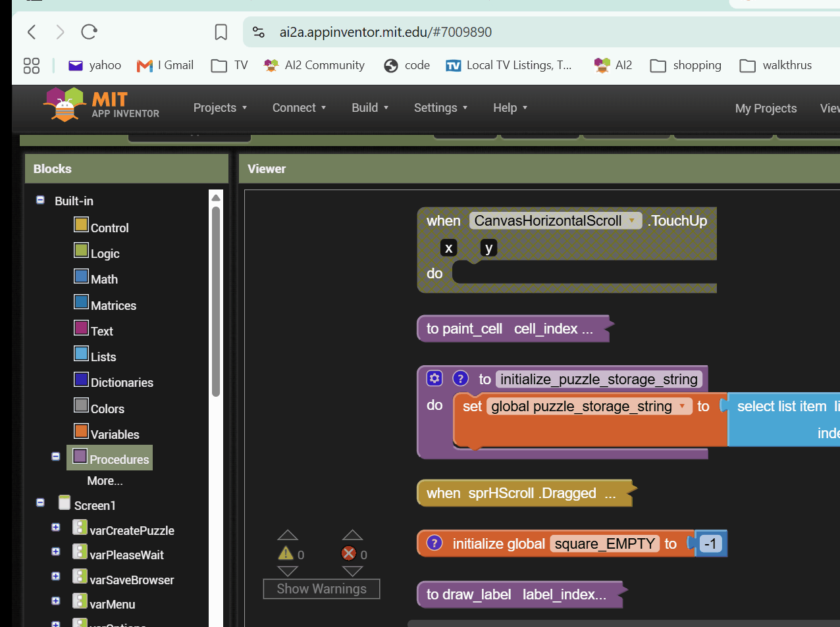Viewport: 840px width, 627px height.
Task: Go to My Projects
Action: click(766, 109)
